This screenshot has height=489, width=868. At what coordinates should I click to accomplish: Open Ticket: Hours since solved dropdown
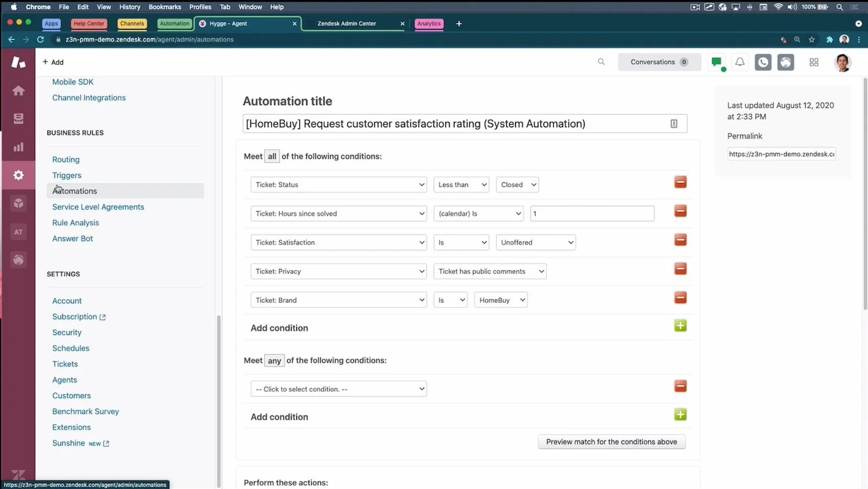click(339, 214)
